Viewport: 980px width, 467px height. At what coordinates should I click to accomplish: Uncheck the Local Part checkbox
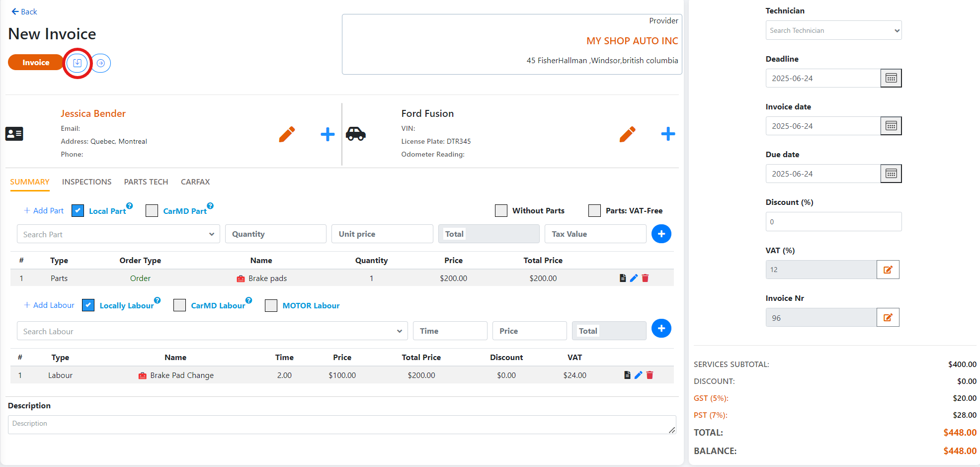78,211
